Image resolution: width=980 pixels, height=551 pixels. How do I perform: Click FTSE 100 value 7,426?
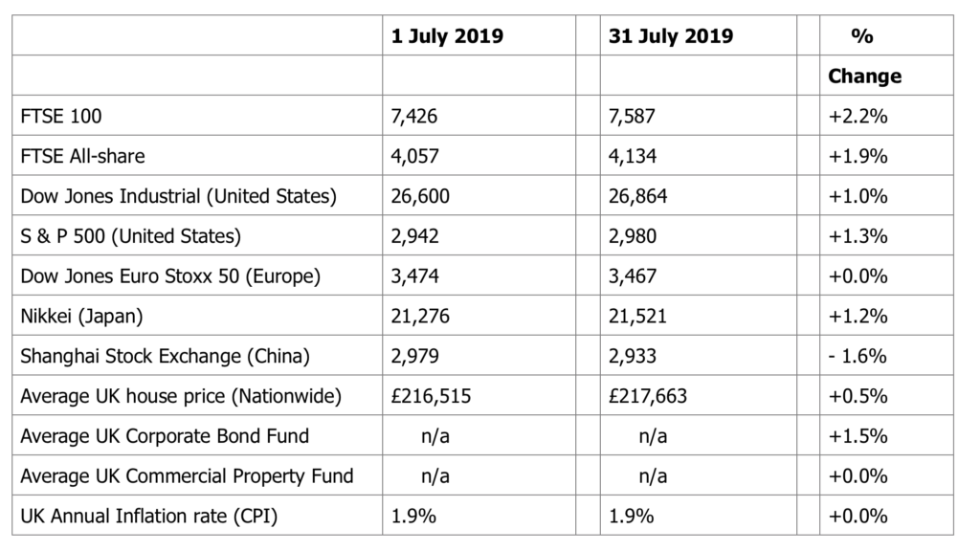(413, 116)
